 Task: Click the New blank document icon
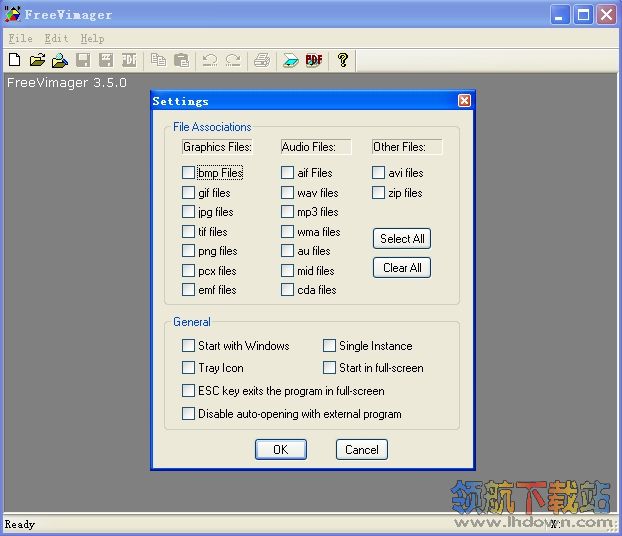point(15,60)
